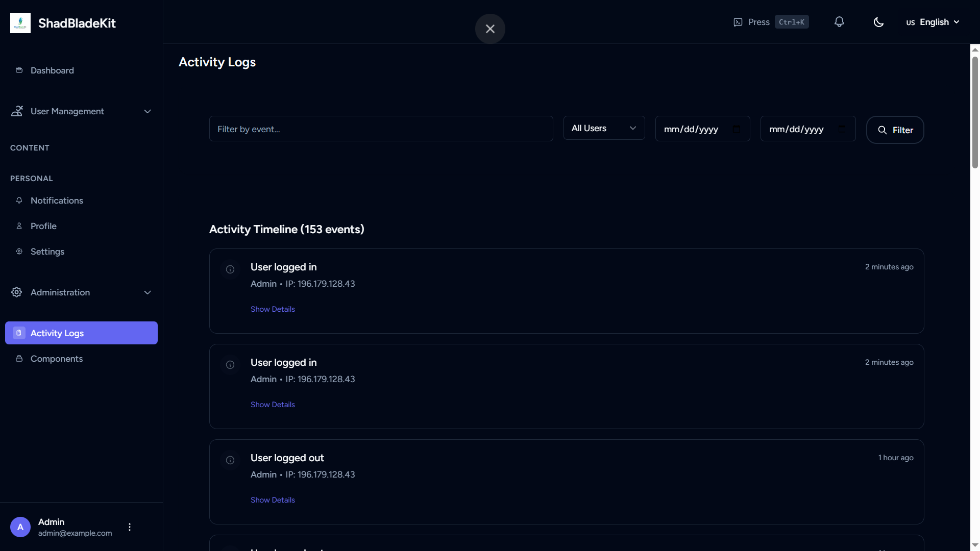Open the English language selector
The image size is (980, 551).
[x=933, y=22]
